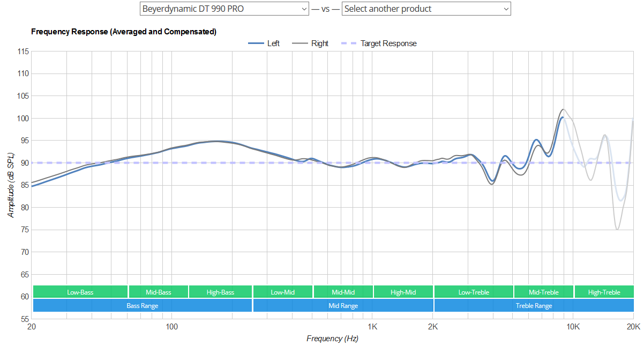Click the Mid-Mid band label
The image size is (644, 345).
click(343, 292)
